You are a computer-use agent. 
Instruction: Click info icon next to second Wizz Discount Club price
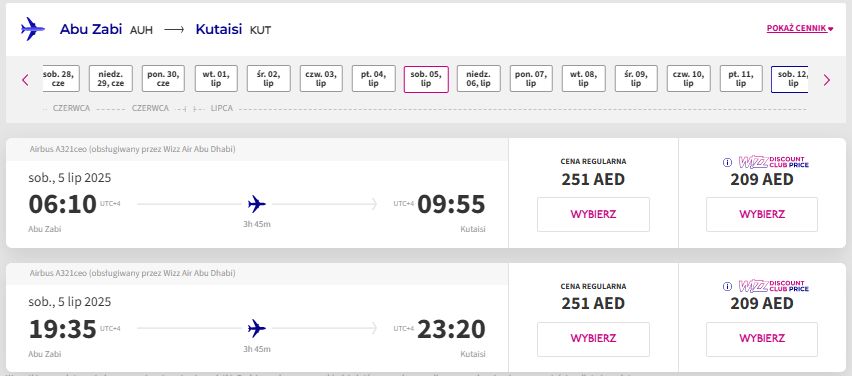pos(727,286)
